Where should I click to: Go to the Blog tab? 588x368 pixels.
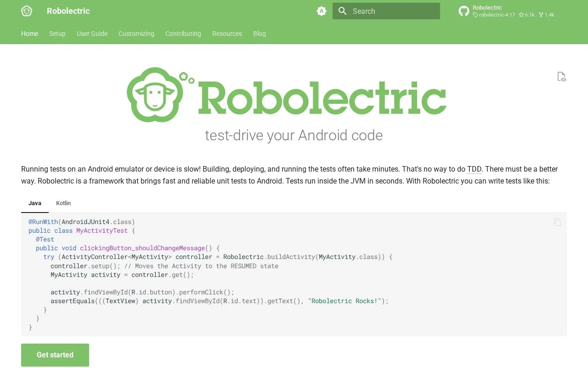[x=260, y=34]
